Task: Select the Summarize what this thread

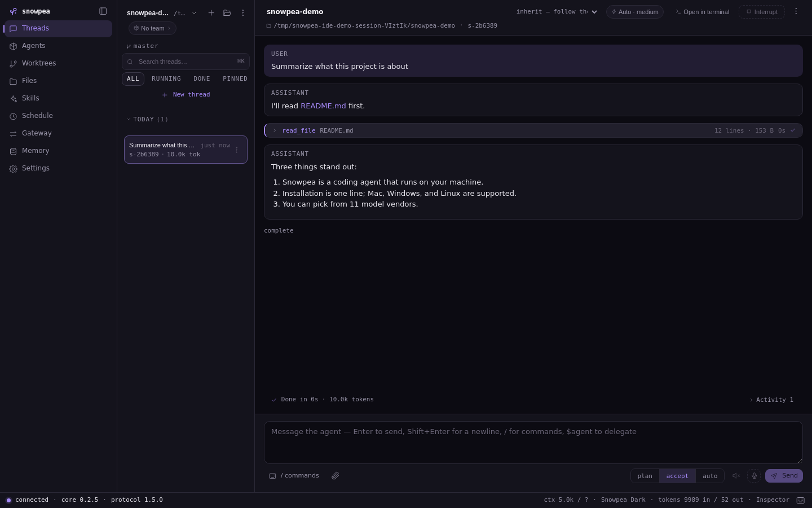Action: (x=186, y=150)
